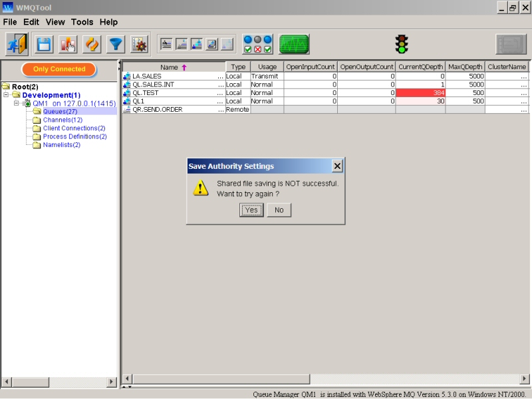Click the warning triangle icon in the dialog

(201, 188)
